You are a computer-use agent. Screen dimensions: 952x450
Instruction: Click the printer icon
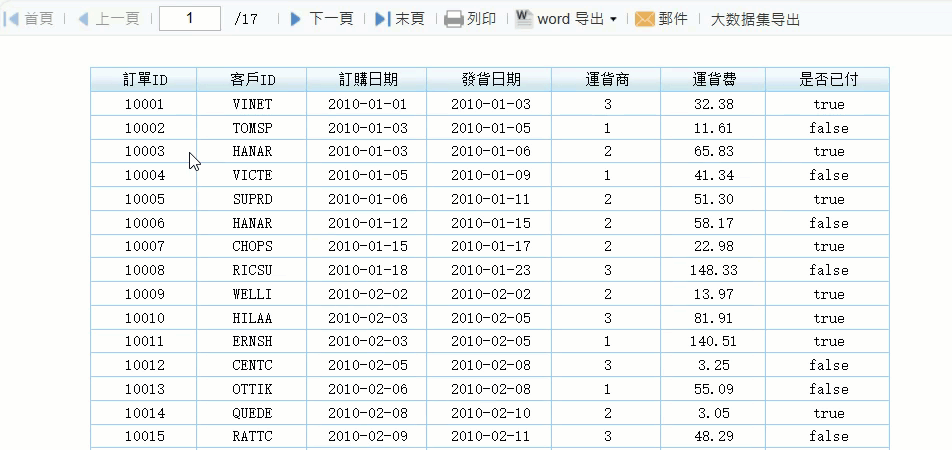pos(454,19)
